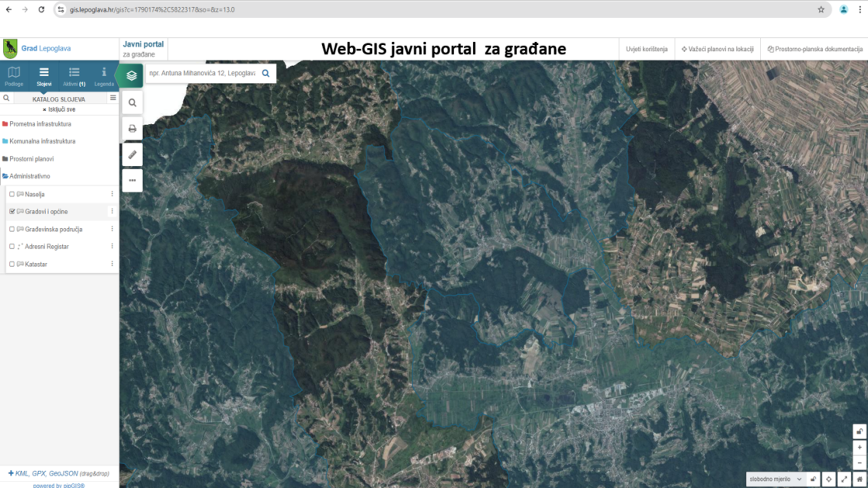Uncheck the Gradovi i općine layer
The height and width of the screenshot is (488, 868).
point(12,212)
